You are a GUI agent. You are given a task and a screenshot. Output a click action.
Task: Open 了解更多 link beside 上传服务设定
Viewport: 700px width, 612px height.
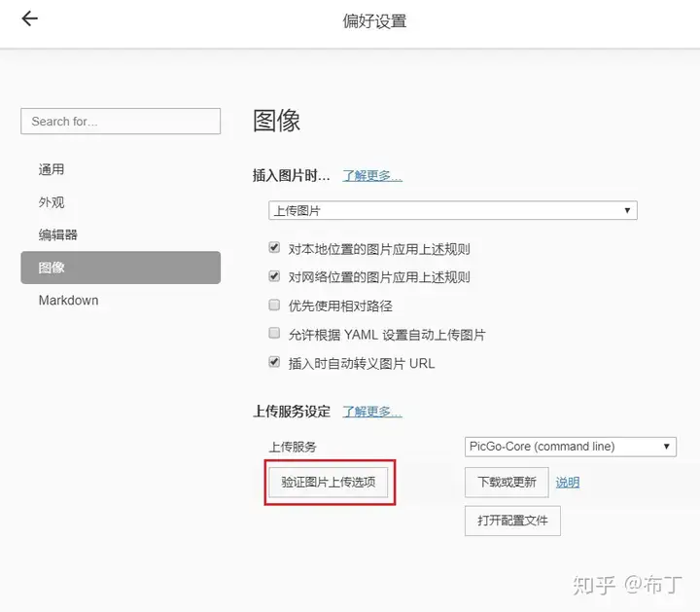(372, 412)
